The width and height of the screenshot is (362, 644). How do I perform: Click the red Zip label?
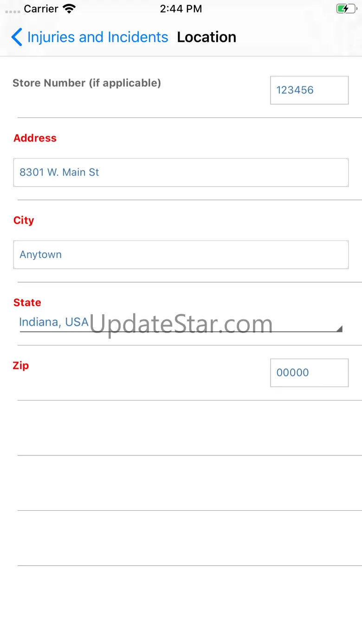[x=21, y=365]
